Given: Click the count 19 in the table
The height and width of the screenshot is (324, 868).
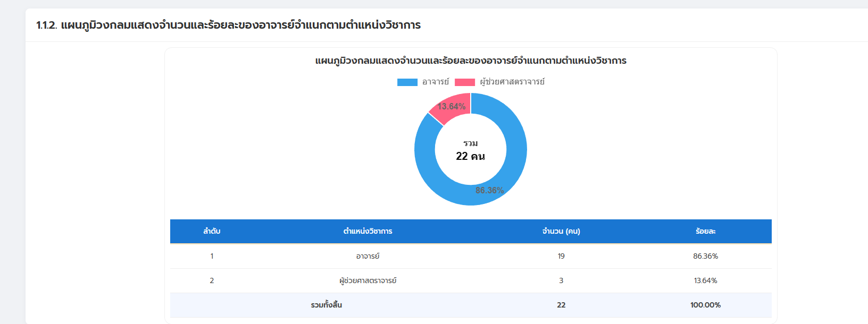Looking at the screenshot, I should pos(561,256).
